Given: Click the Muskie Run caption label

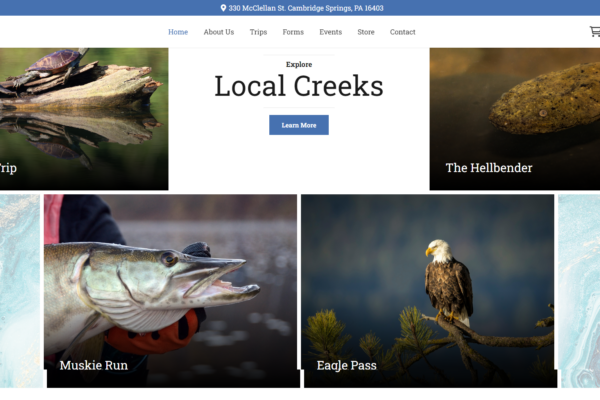Looking at the screenshot, I should coord(94,365).
